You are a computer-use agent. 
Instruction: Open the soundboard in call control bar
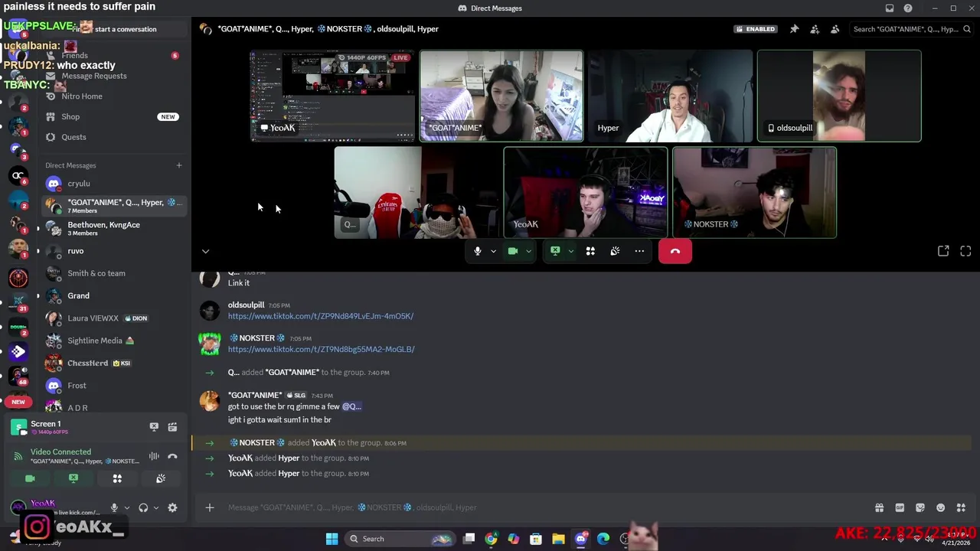[x=615, y=251]
